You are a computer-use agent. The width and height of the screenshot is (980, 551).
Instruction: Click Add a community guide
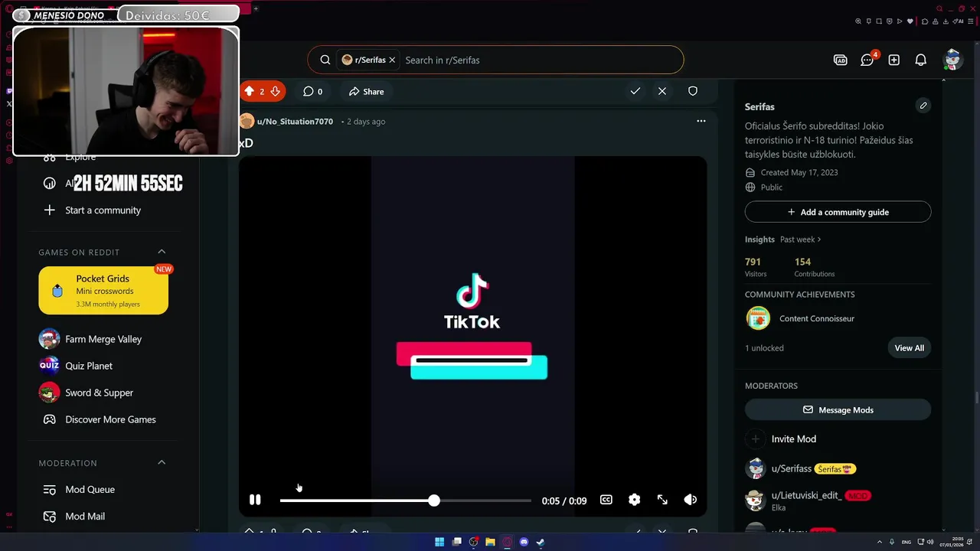[838, 212]
